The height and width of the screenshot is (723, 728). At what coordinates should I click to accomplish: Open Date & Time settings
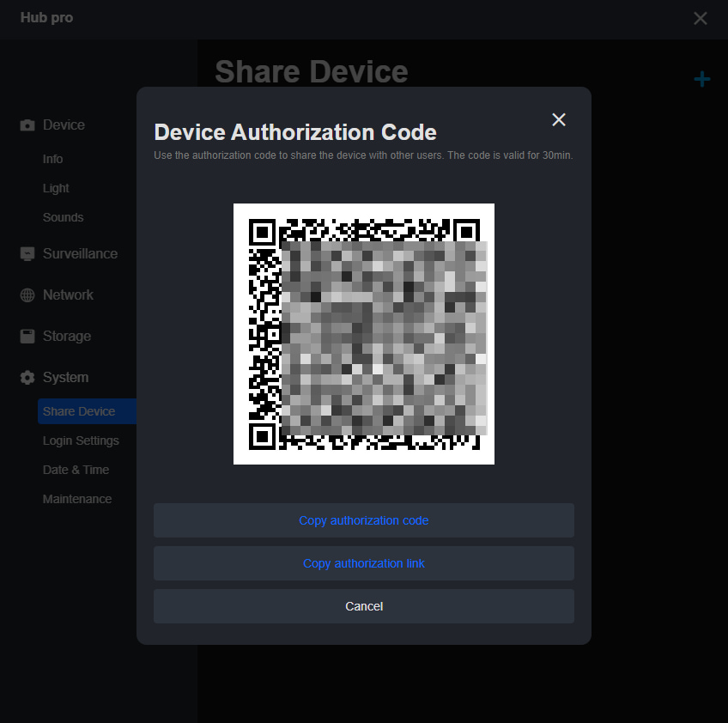pyautogui.click(x=76, y=470)
